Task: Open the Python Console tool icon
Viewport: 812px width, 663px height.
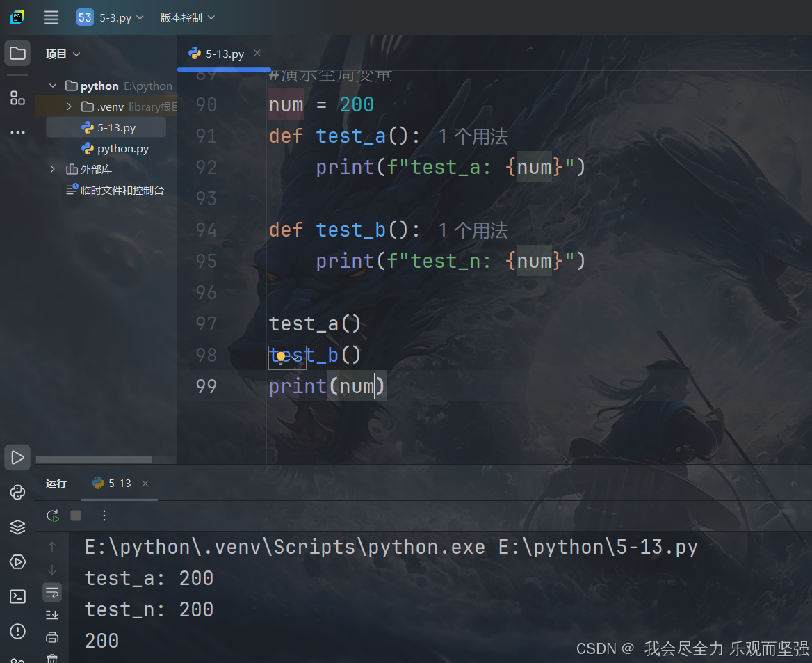Action: [x=17, y=492]
